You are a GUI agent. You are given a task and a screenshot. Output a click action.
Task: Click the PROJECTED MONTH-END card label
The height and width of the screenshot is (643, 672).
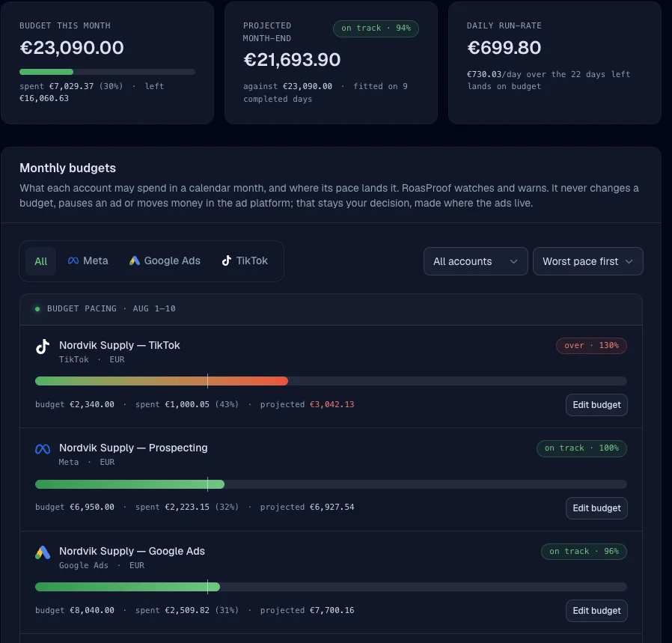pos(267,32)
